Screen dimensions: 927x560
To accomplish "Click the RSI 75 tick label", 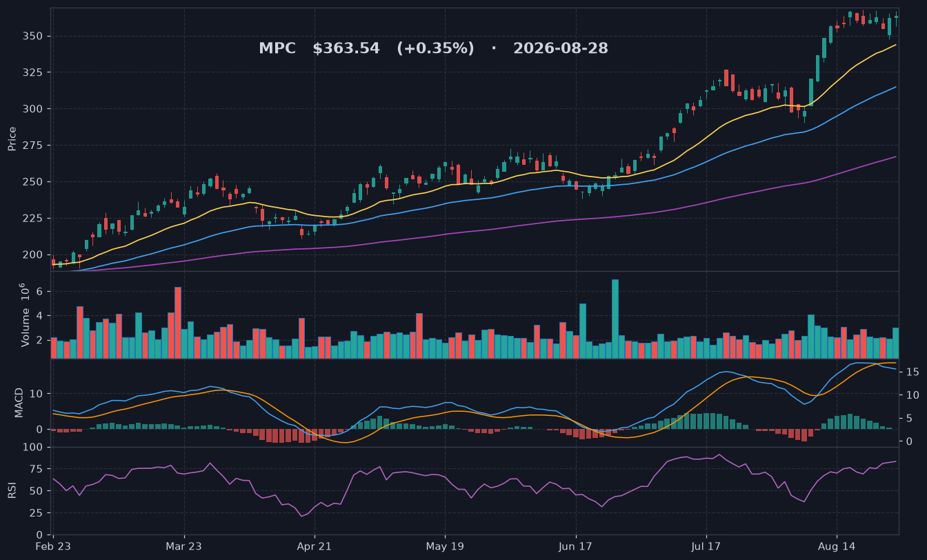I will (x=38, y=470).
